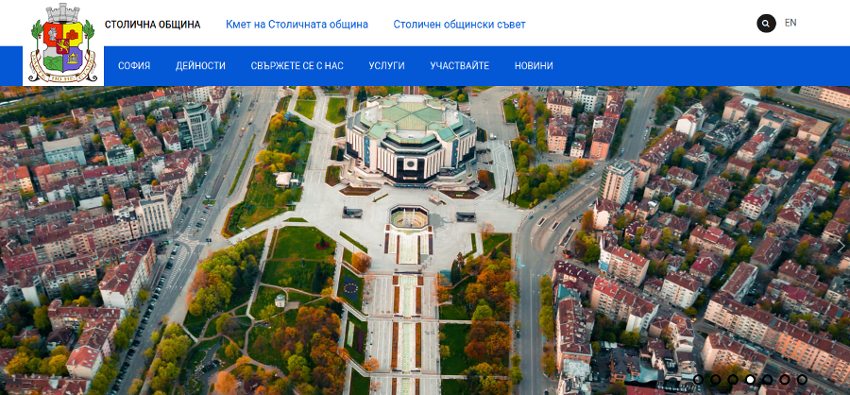Select the fifth carousel slide dot
The height and width of the screenshot is (395, 850).
(768, 380)
